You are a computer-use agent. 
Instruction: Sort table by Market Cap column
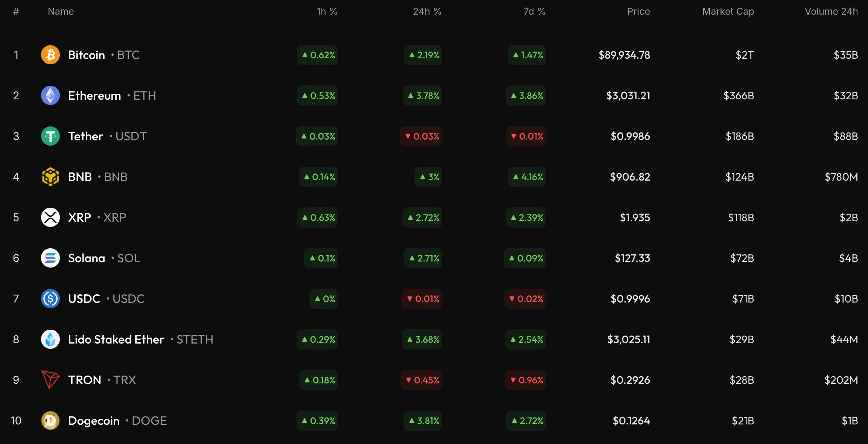(x=728, y=12)
